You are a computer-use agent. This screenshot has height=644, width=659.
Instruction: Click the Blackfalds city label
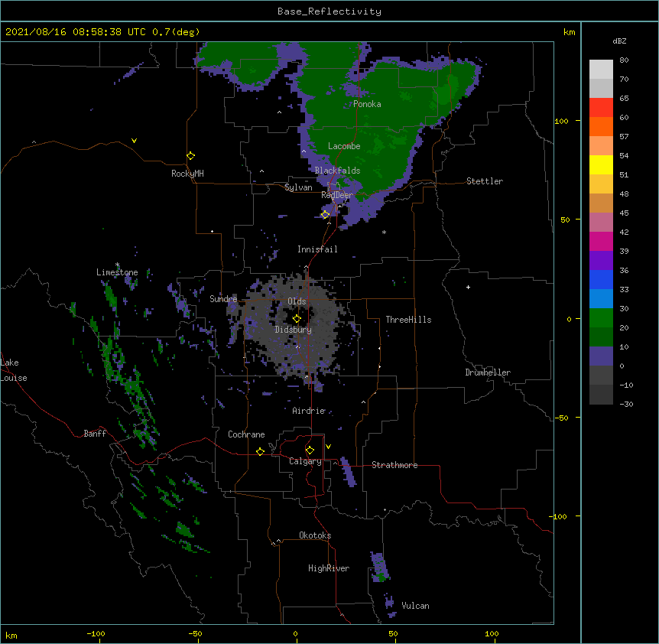point(337,171)
